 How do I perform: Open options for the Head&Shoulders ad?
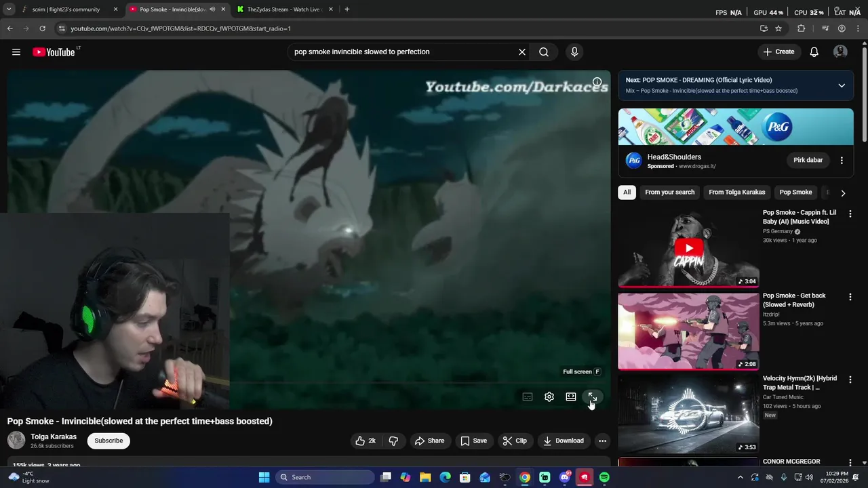tap(842, 161)
